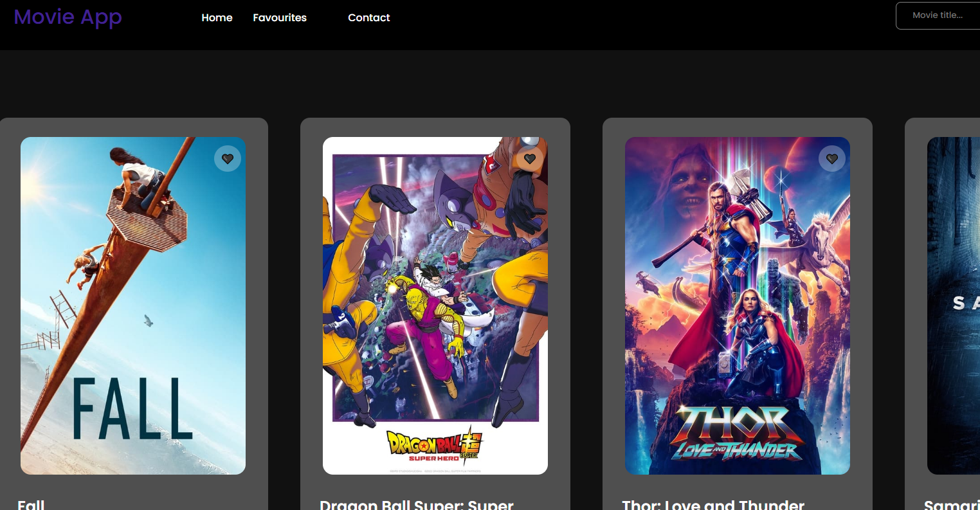Select the Thor: Love and Thunder poster image
The image size is (980, 510).
point(738,305)
